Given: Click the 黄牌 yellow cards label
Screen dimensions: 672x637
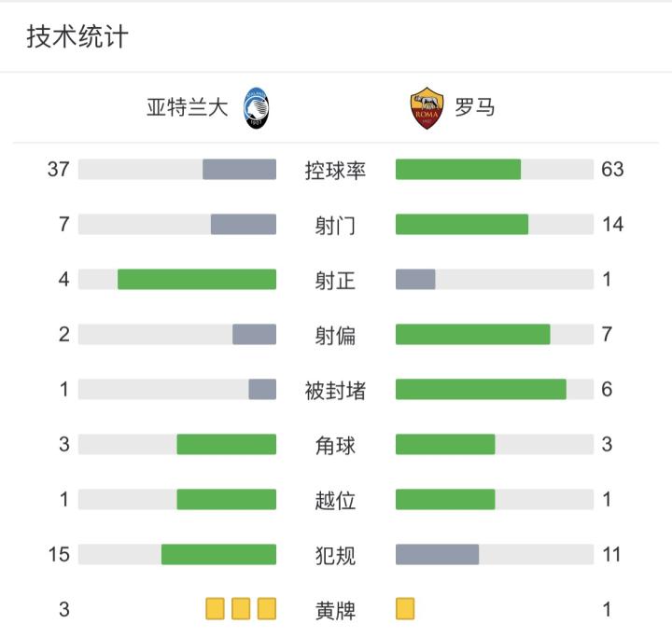Looking at the screenshot, I should tap(335, 610).
